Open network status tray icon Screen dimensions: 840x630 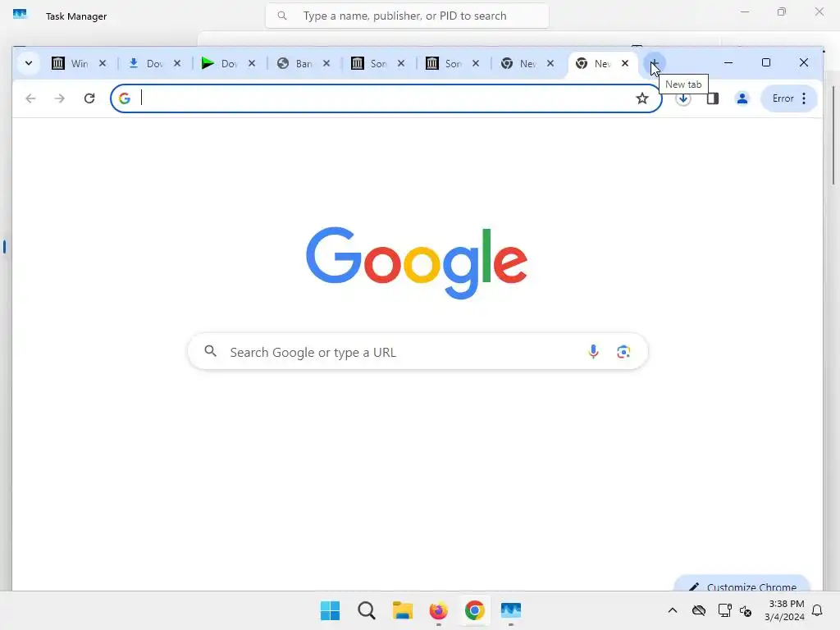(x=725, y=610)
